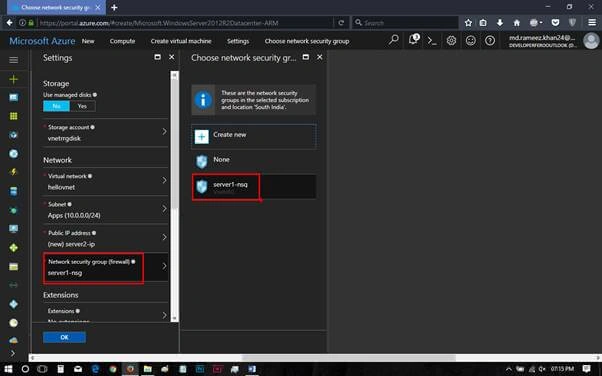Go to Choose network security group breadcrumb

click(307, 41)
